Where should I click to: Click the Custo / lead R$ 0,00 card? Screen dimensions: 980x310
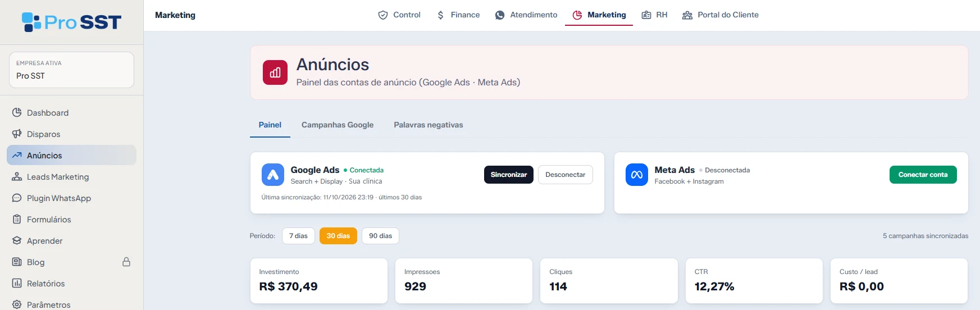(899, 281)
